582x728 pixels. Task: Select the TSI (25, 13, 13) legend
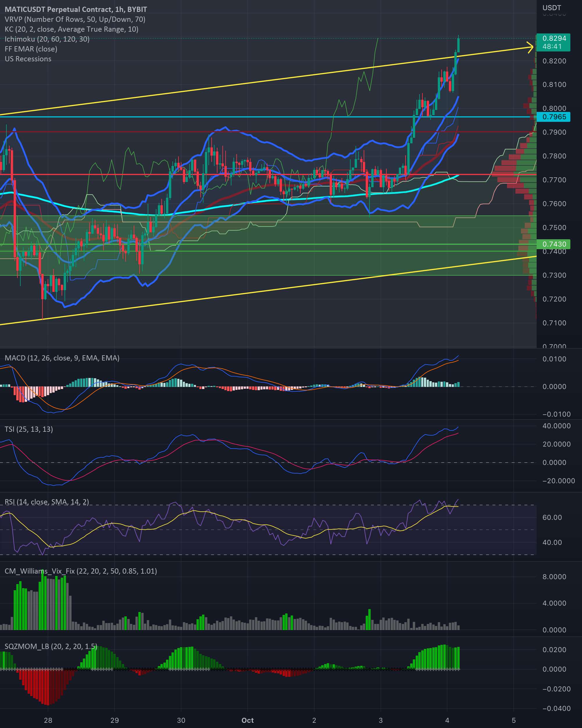(x=29, y=429)
